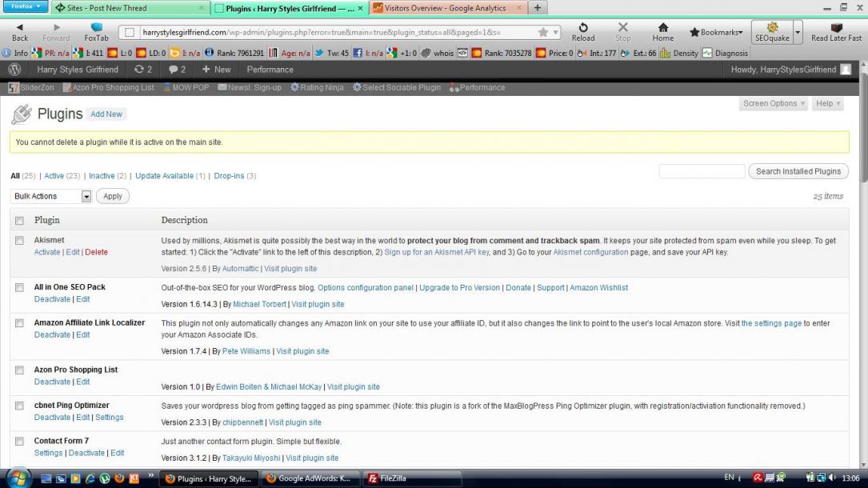868x488 pixels.
Task: Open the Density tool in SEO toolbar
Action: 679,53
